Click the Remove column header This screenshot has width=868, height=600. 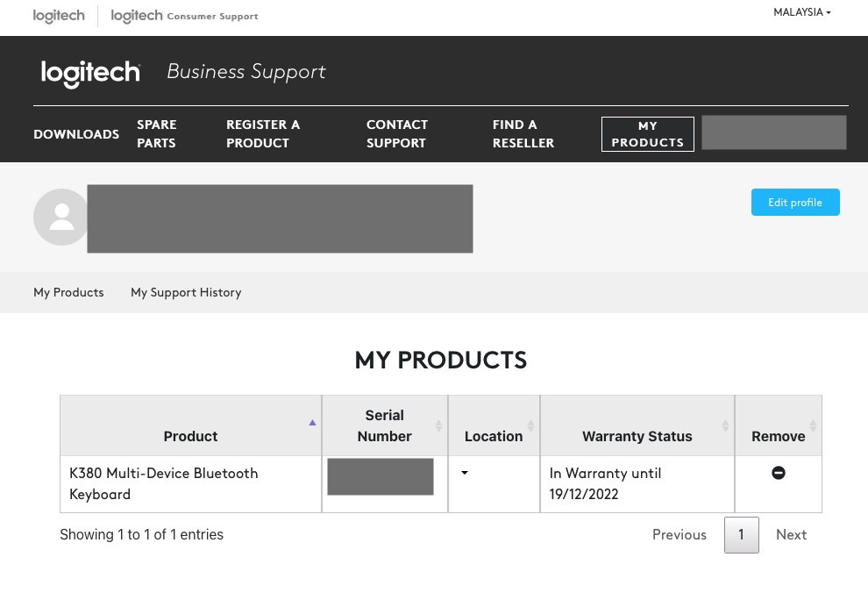pyautogui.click(x=779, y=426)
